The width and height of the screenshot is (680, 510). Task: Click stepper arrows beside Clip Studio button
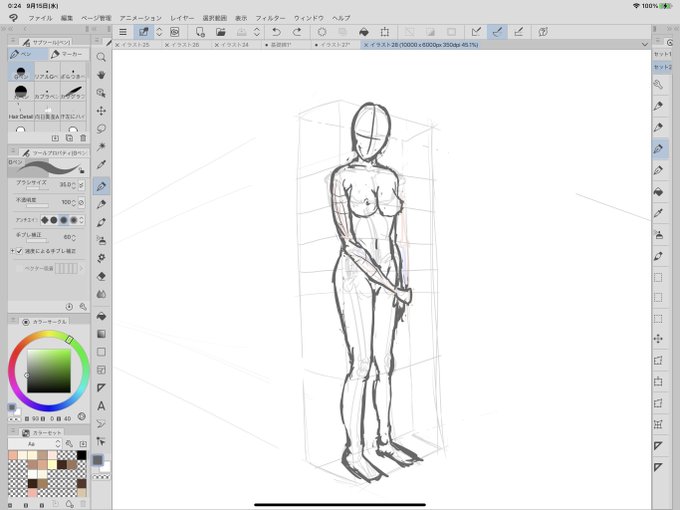(x=159, y=32)
